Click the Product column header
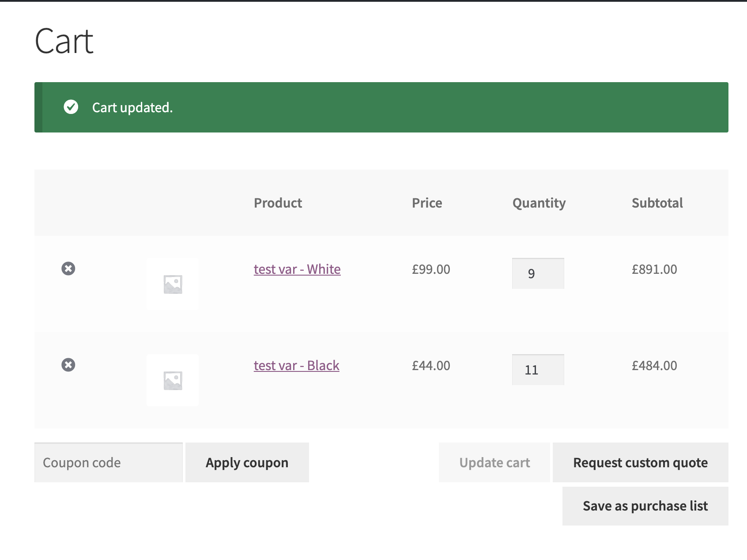 pos(278,203)
